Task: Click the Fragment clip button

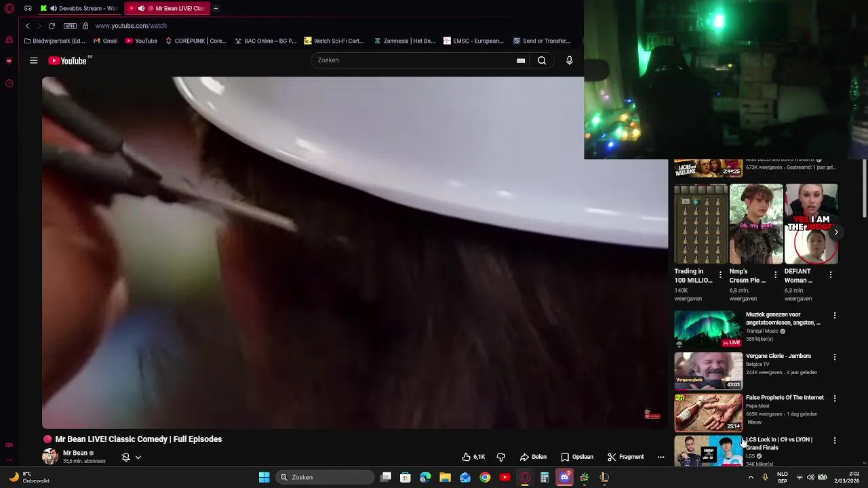Action: point(625,457)
